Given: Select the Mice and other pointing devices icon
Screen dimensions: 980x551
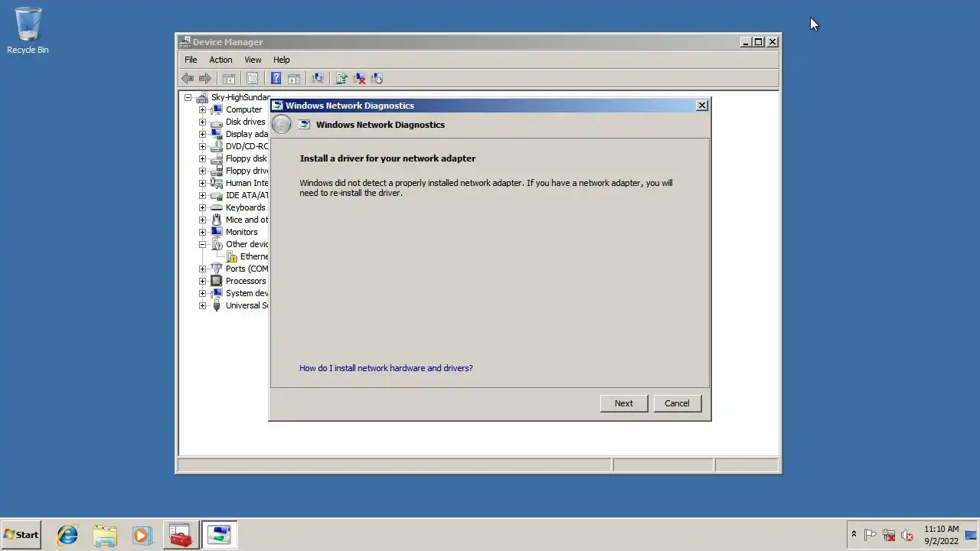Looking at the screenshot, I should (x=217, y=220).
